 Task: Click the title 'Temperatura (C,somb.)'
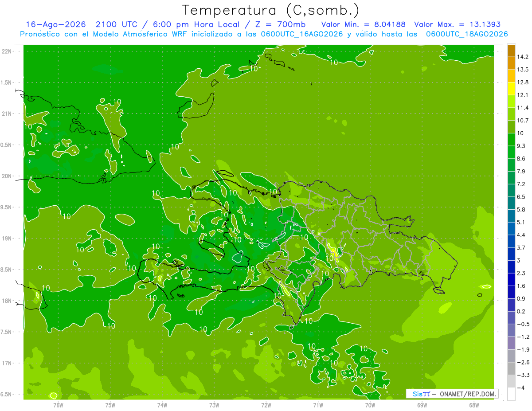coord(271,10)
